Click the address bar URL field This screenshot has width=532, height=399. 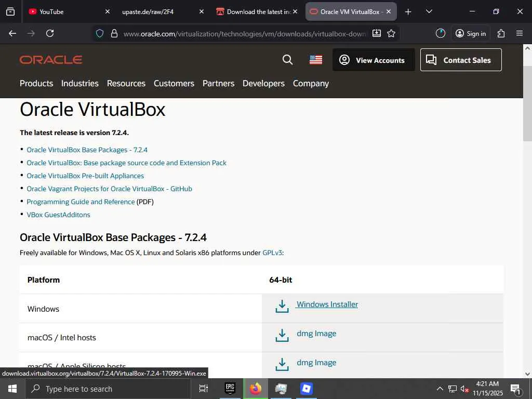244,34
